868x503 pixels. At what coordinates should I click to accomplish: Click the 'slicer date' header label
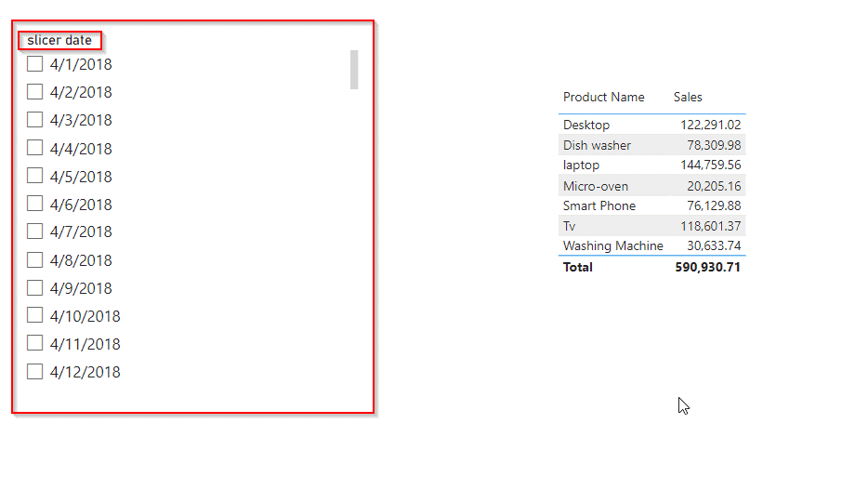[59, 40]
